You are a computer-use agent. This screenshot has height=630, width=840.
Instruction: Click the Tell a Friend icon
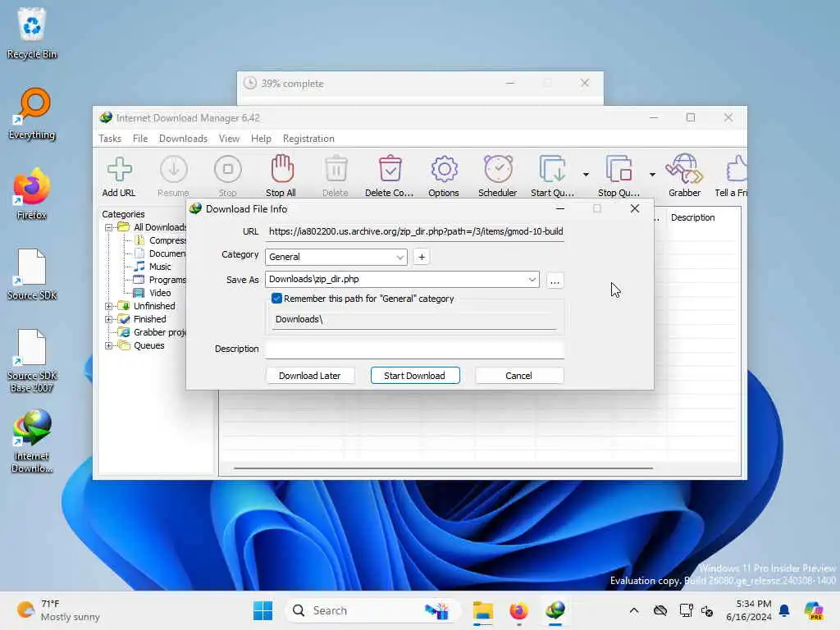point(732,176)
